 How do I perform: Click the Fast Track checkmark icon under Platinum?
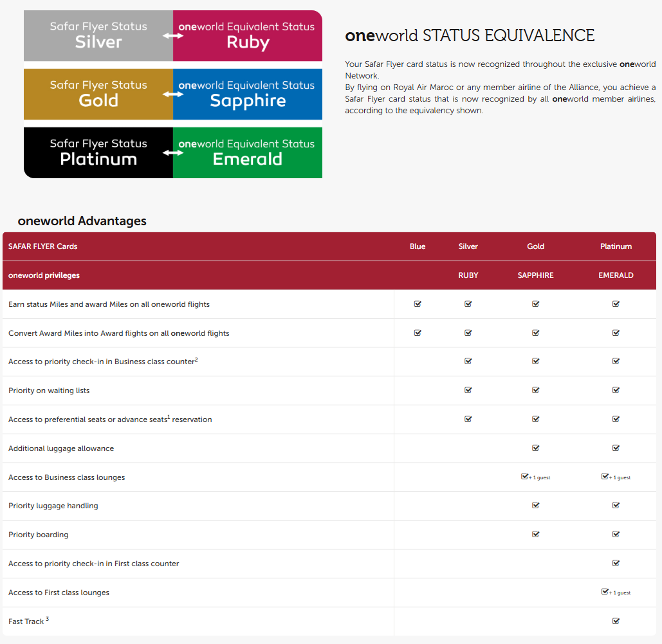point(616,621)
